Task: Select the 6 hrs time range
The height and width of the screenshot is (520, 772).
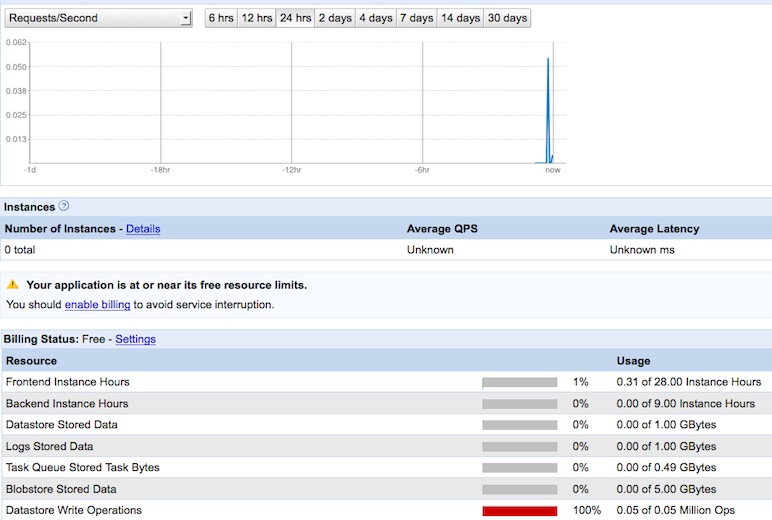Action: click(221, 18)
